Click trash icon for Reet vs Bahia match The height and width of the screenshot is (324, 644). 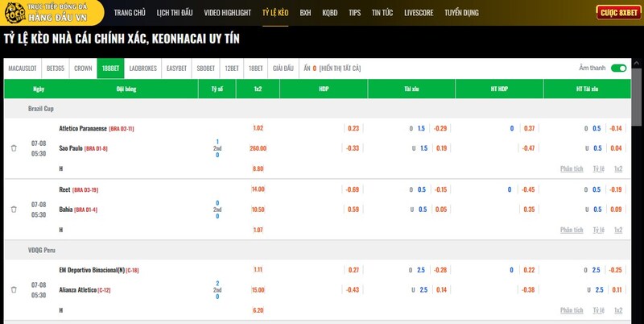[14, 210]
